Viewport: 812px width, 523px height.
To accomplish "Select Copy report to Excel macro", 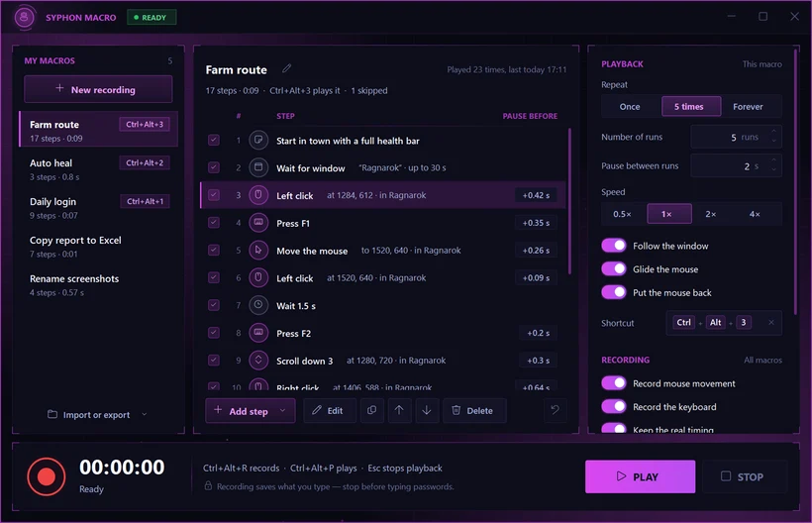I will click(98, 247).
